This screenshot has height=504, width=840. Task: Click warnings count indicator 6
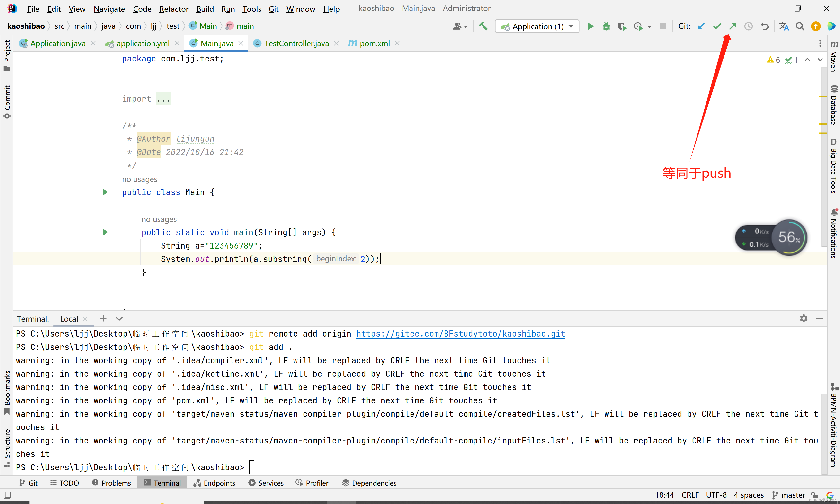coord(773,60)
